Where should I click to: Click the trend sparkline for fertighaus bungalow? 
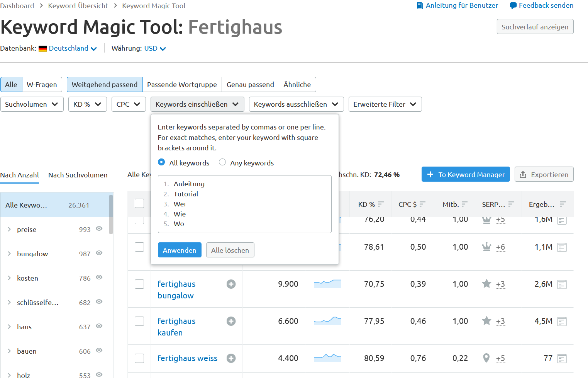point(327,284)
